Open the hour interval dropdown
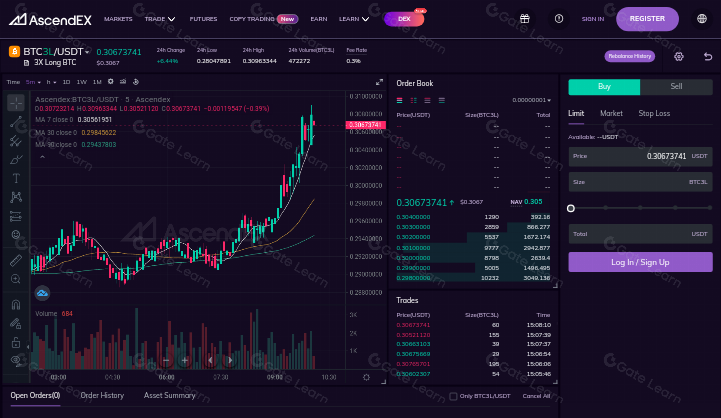This screenshot has width=721, height=418. tap(51, 82)
